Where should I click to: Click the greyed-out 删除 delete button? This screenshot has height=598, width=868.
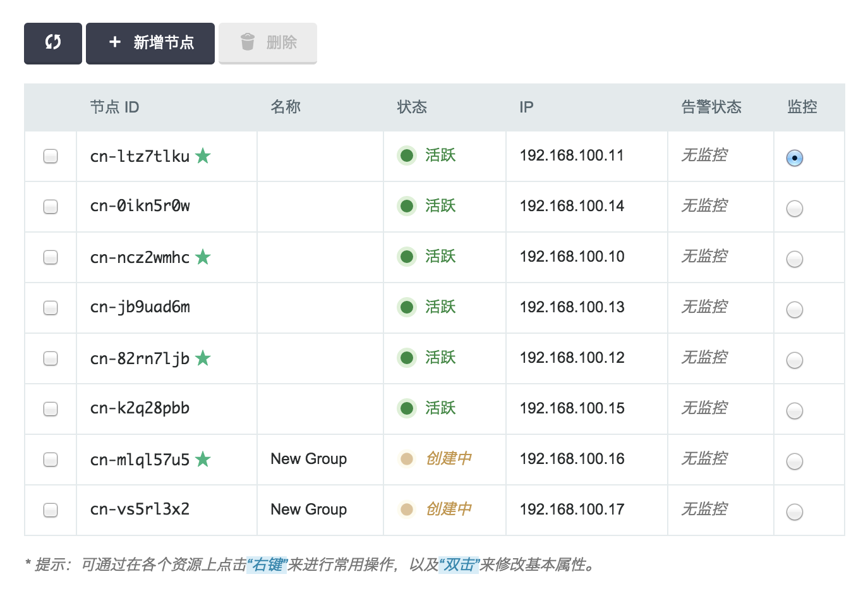pyautogui.click(x=268, y=43)
